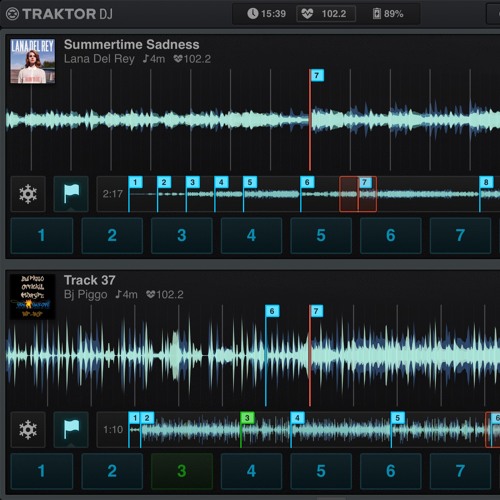Click Track 37 deck BPM 102.2 value
Image resolution: width=500 pixels, height=500 pixels.
coord(170,295)
